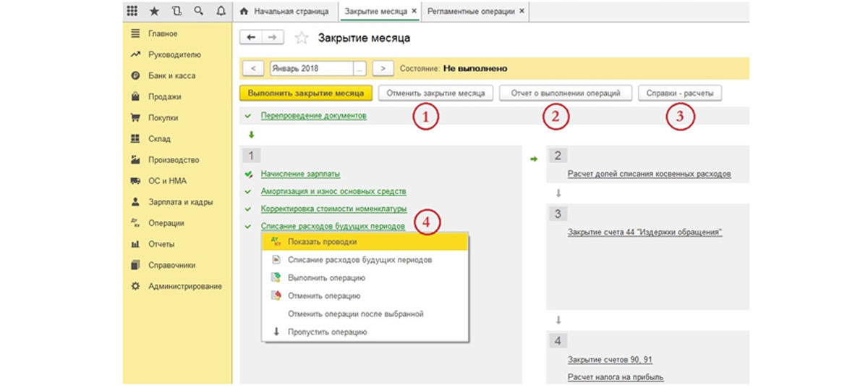Click Выполнить закрытие месяца button
The width and height of the screenshot is (868, 386).
pos(305,93)
